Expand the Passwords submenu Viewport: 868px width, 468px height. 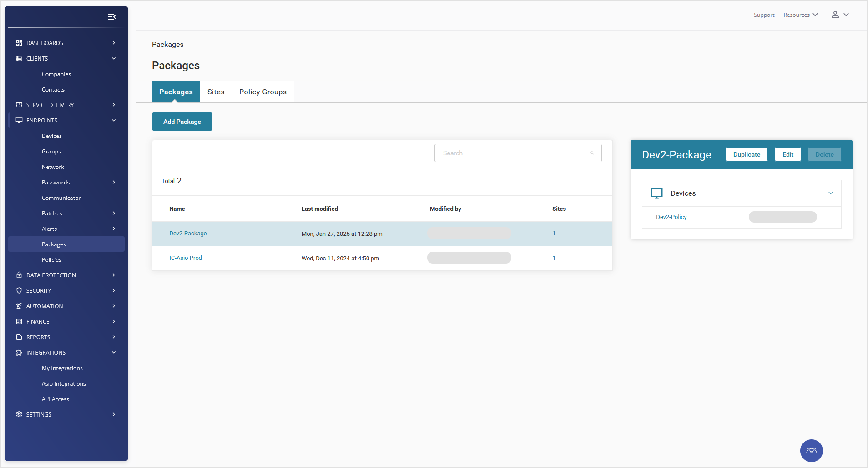pyautogui.click(x=113, y=182)
